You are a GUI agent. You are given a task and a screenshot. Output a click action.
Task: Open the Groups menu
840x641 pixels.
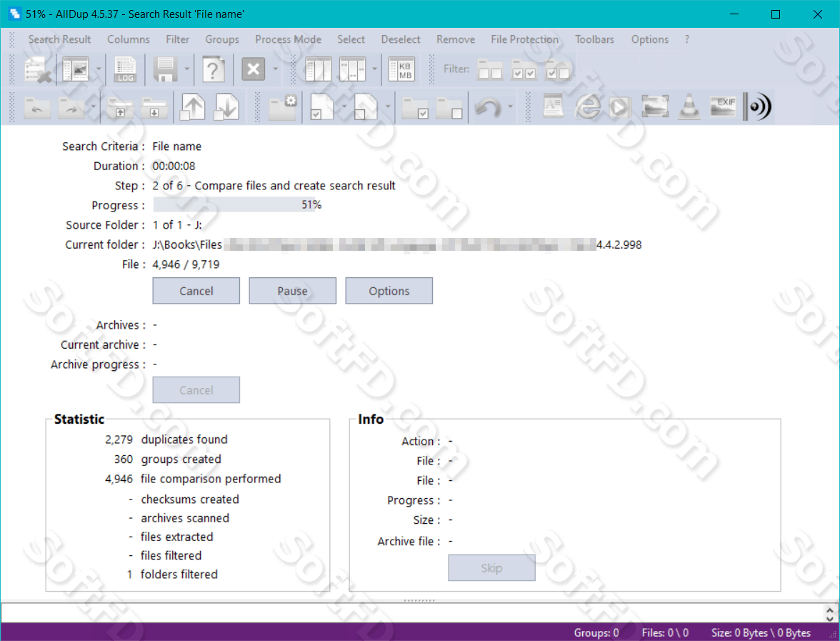point(222,39)
